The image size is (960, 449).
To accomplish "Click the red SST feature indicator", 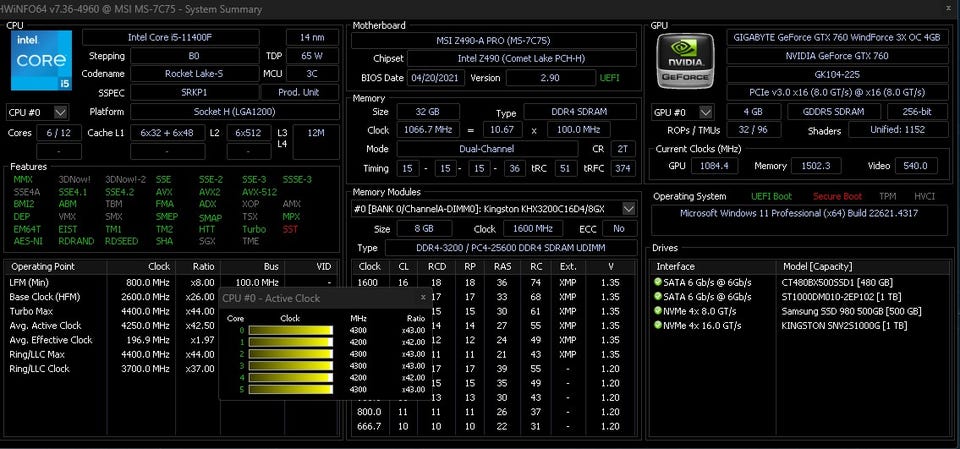I will 290,229.
